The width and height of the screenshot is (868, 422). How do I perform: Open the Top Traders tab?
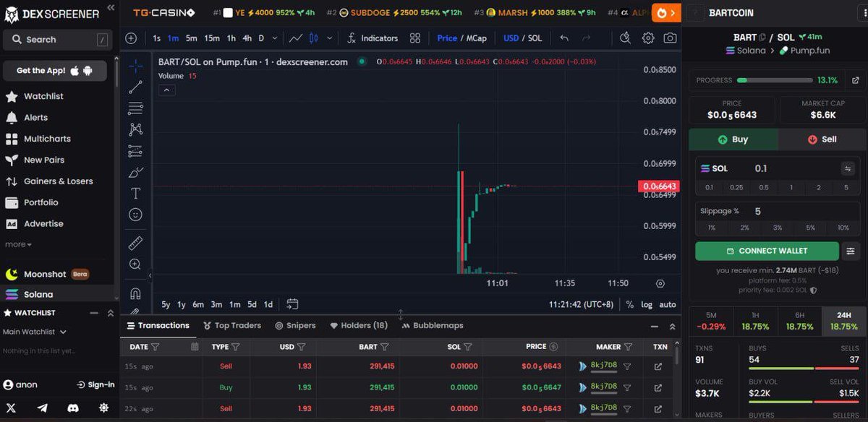[232, 325]
